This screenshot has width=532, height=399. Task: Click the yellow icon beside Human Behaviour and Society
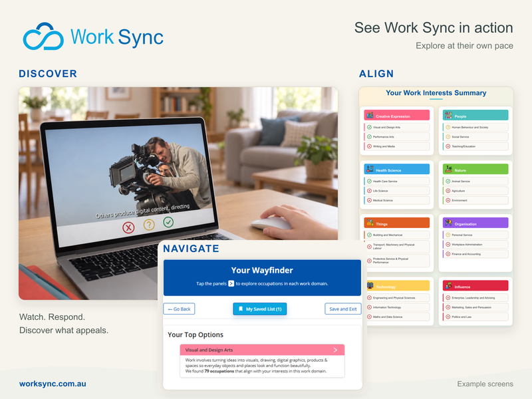448,127
